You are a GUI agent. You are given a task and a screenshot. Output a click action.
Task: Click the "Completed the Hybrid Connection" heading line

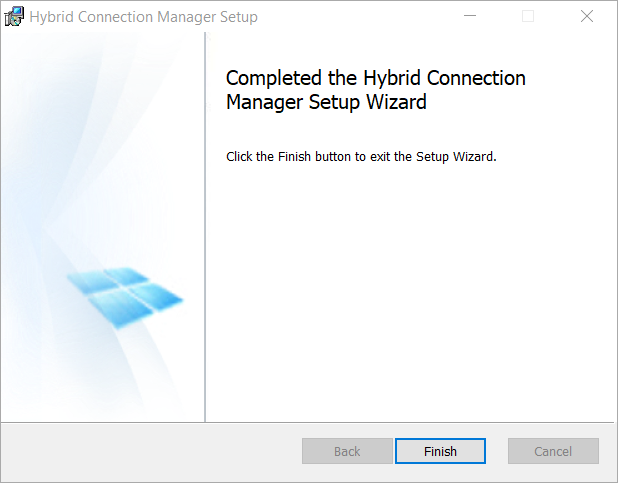pyautogui.click(x=376, y=78)
